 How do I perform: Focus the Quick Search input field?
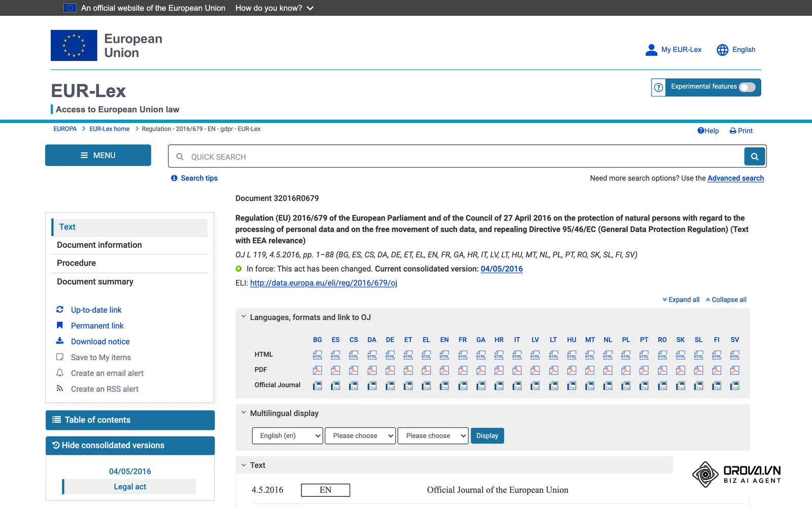pyautogui.click(x=457, y=156)
